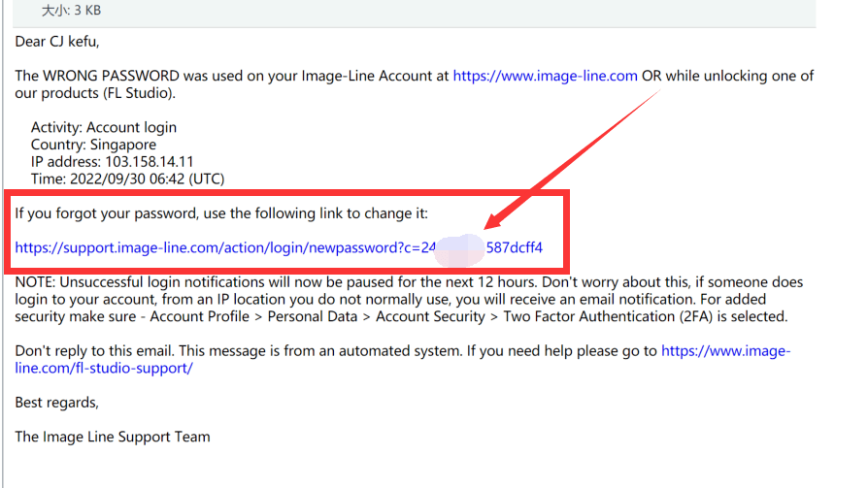Click 'Two Factor Authentication (2FA)' text
The height and width of the screenshot is (488, 868).
click(608, 316)
